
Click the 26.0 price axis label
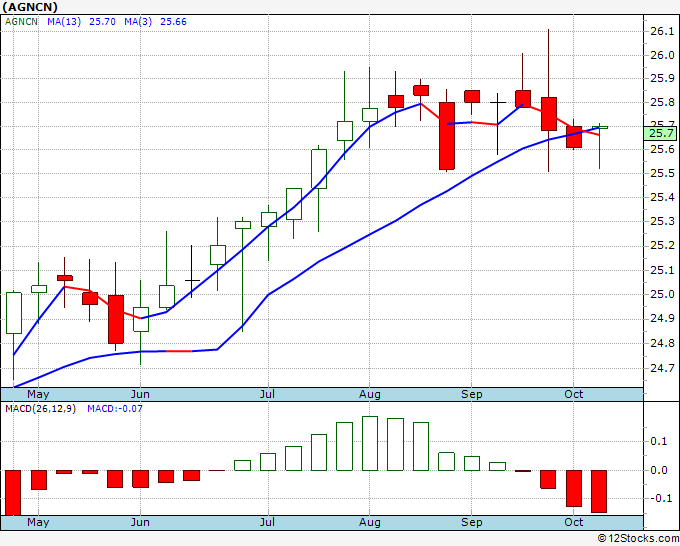662,55
